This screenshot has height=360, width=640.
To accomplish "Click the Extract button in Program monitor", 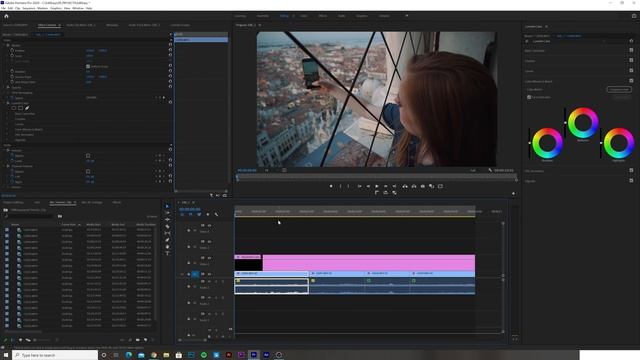I will 414,186.
